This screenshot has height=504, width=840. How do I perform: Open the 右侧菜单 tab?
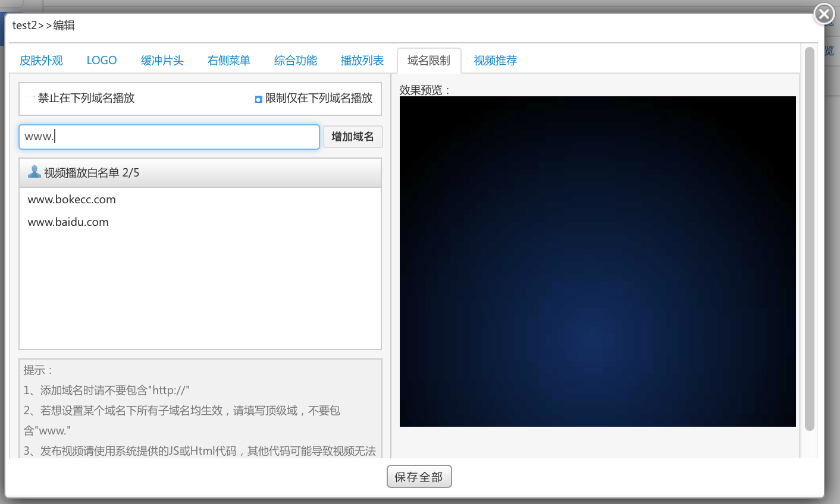[229, 61]
